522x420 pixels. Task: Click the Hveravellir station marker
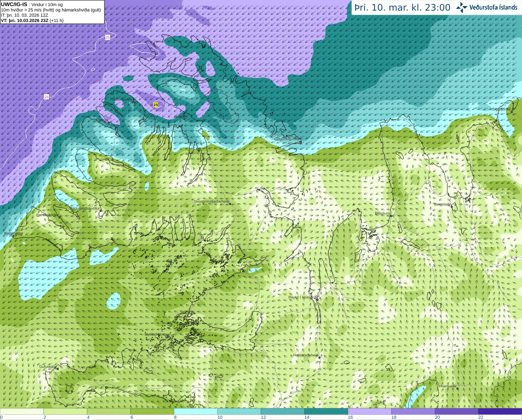(458, 389)
